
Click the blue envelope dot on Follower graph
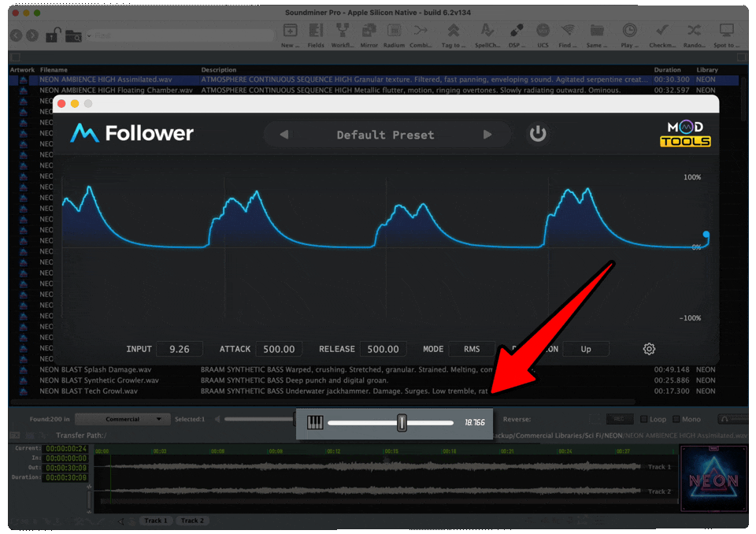pos(706,235)
